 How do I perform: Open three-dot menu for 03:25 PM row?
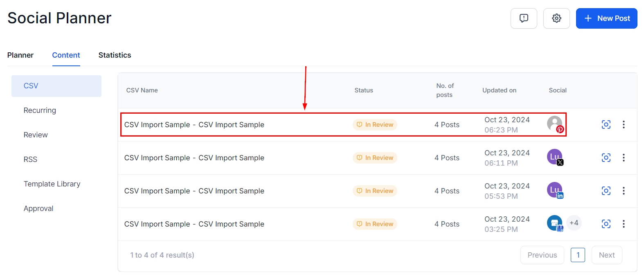(x=624, y=224)
